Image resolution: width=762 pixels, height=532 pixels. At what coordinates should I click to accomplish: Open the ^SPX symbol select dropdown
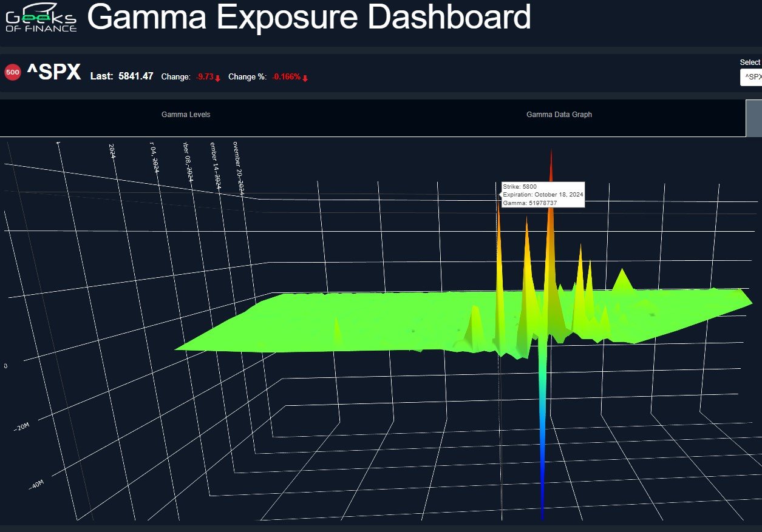tap(751, 77)
